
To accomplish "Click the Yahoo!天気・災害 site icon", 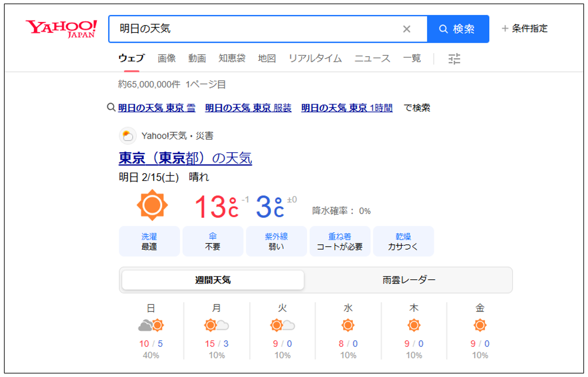I will [128, 136].
